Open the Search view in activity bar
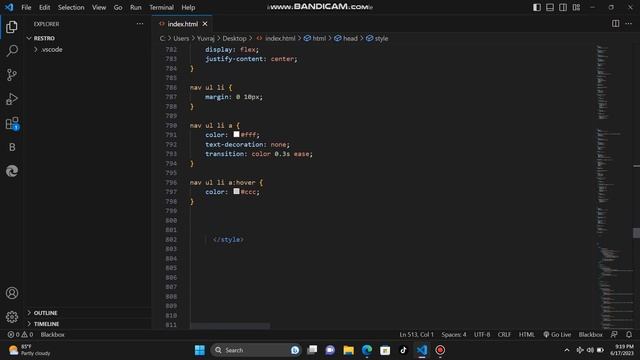Screen dimensions: 640x360 pos(12,51)
